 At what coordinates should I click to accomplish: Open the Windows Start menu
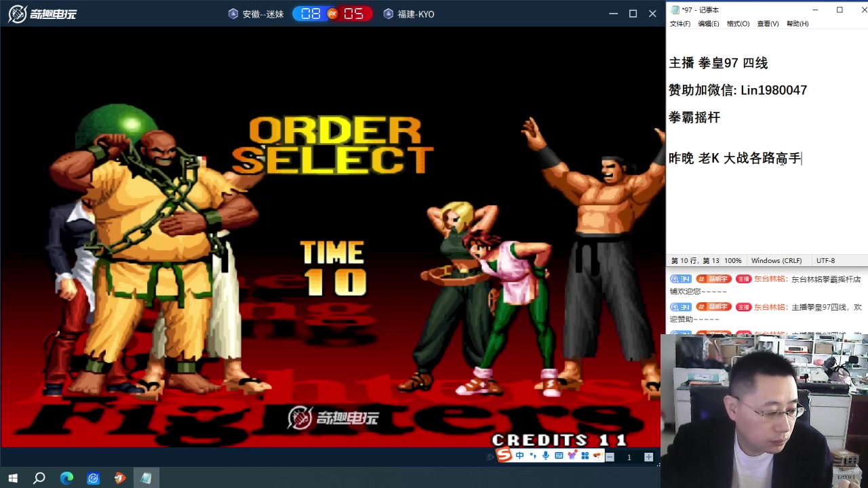tap(13, 478)
